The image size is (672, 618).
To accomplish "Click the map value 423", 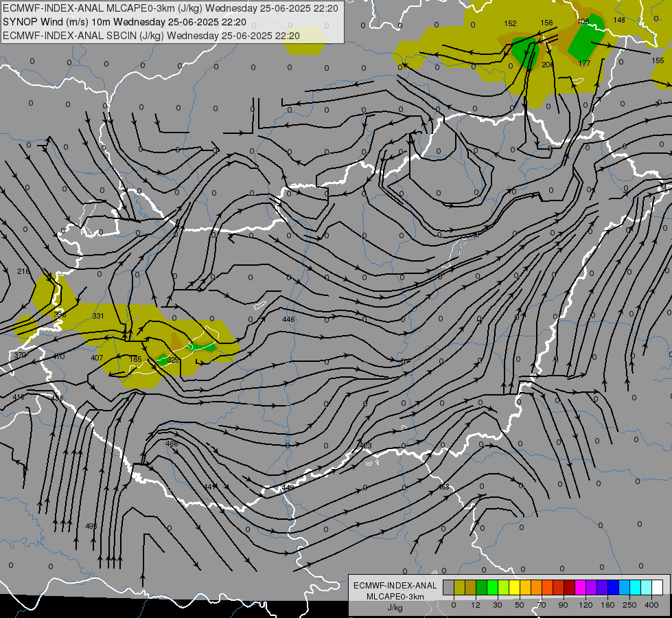I will [366, 446].
